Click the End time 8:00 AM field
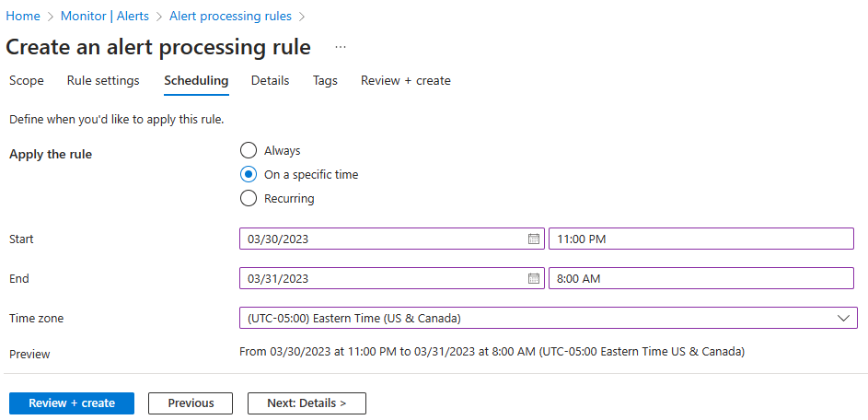The width and height of the screenshot is (868, 420). [700, 278]
